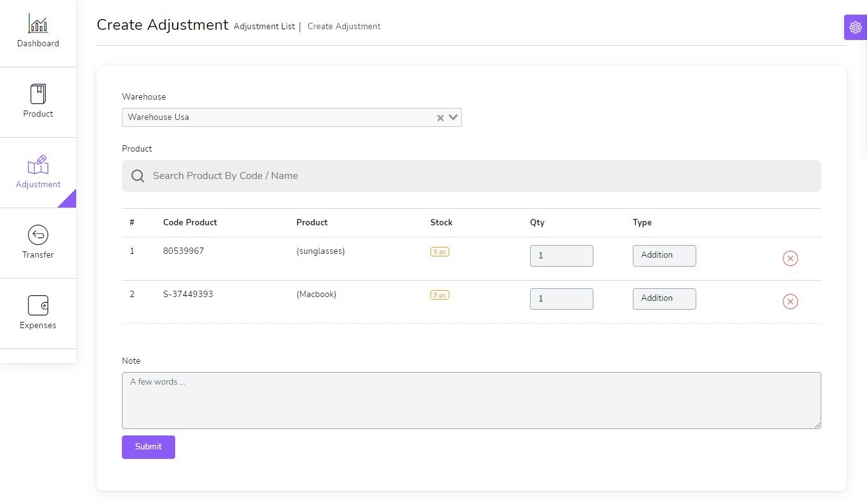The width and height of the screenshot is (867, 504).
Task: Click the sunglasses Qty field
Action: click(x=561, y=256)
